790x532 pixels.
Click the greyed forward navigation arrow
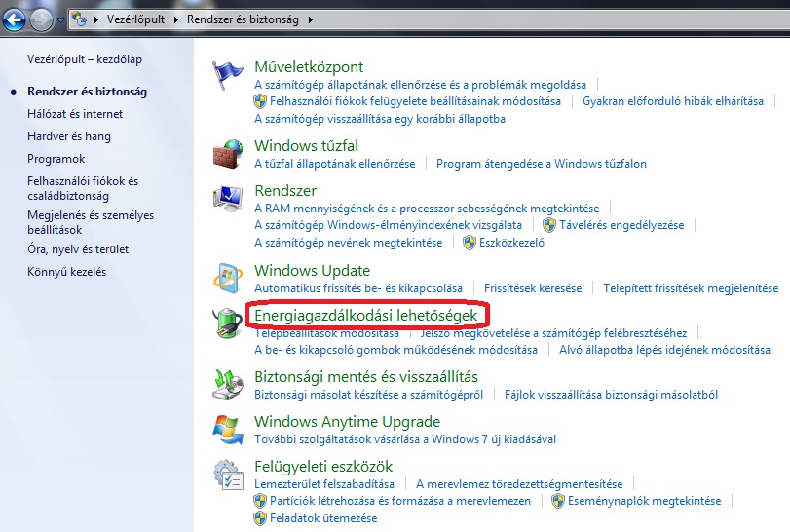[41, 20]
